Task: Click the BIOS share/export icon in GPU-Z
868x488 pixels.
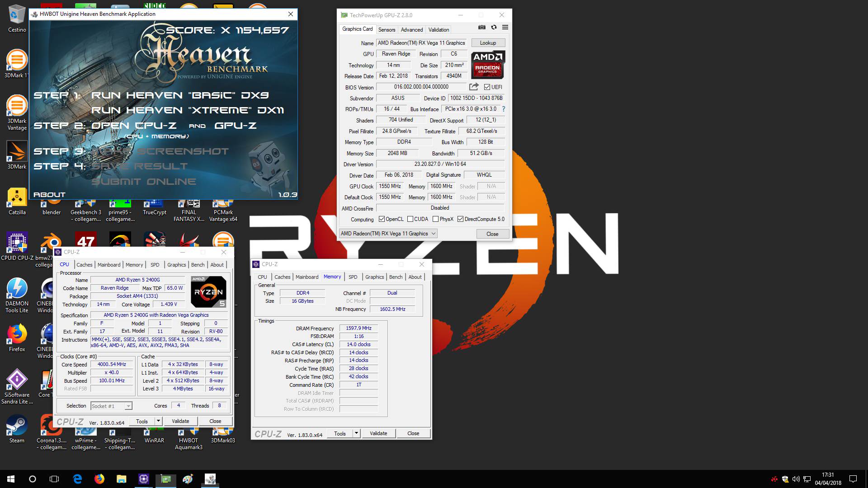Action: (474, 87)
